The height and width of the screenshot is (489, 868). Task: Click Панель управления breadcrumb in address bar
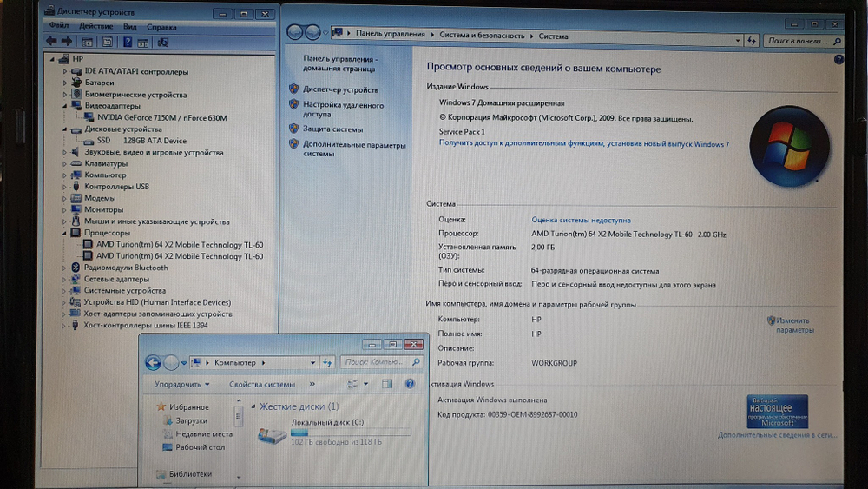[x=391, y=34]
